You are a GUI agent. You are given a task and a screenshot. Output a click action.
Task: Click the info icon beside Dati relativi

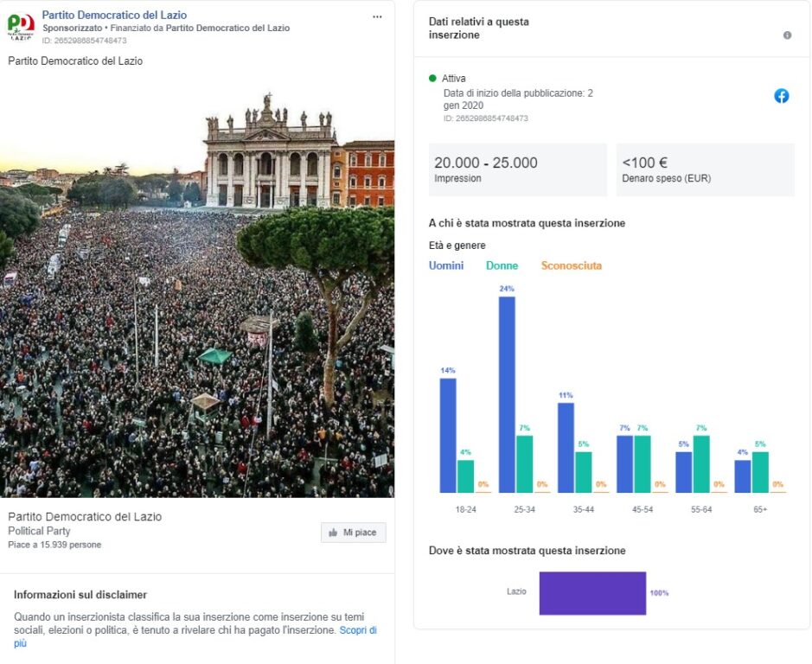click(787, 35)
